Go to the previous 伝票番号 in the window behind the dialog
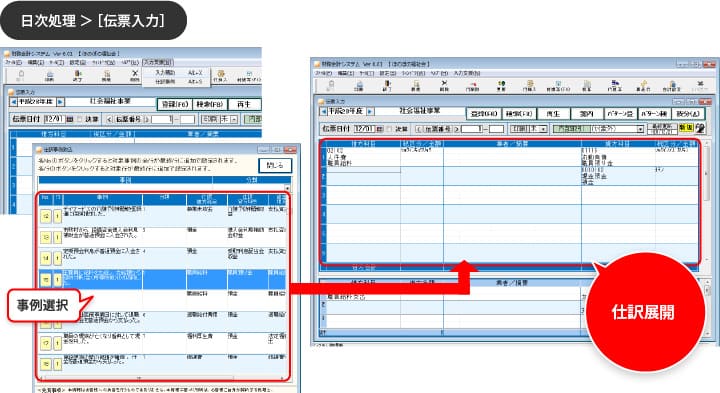The width and height of the screenshot is (720, 393). 109,119
